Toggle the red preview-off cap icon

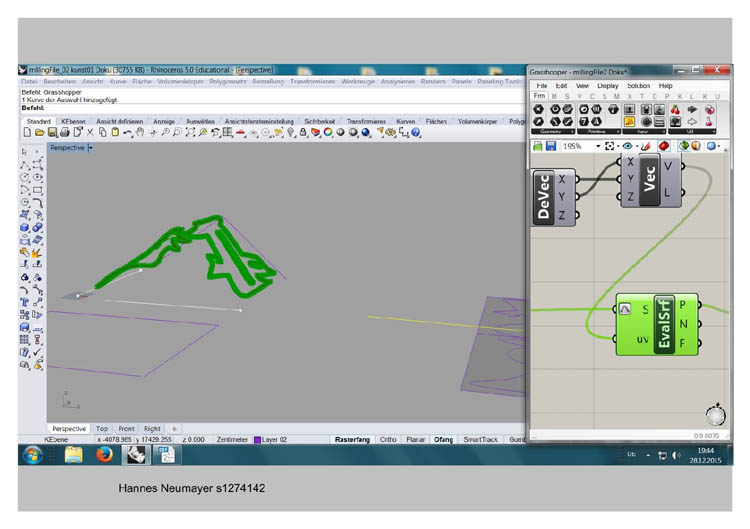(664, 146)
